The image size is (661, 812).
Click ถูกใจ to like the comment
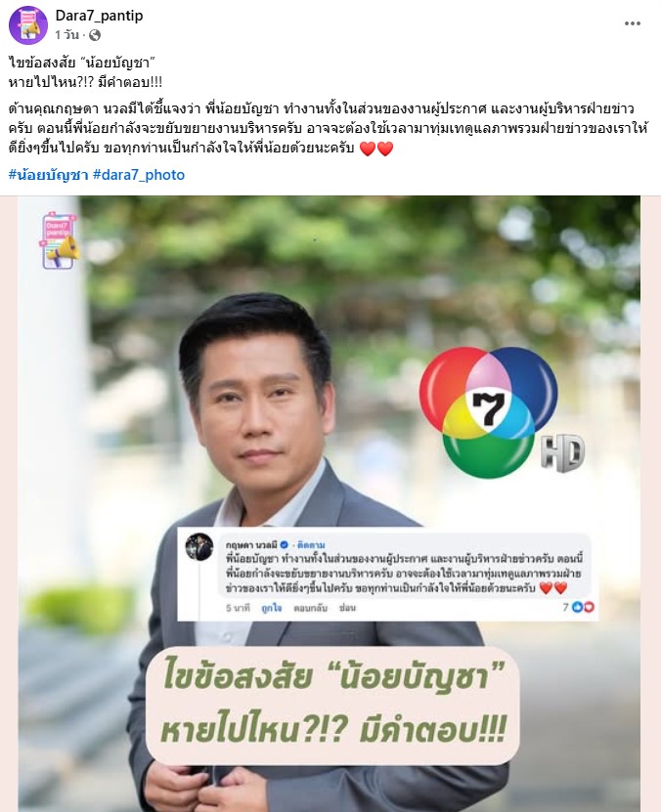(x=272, y=608)
